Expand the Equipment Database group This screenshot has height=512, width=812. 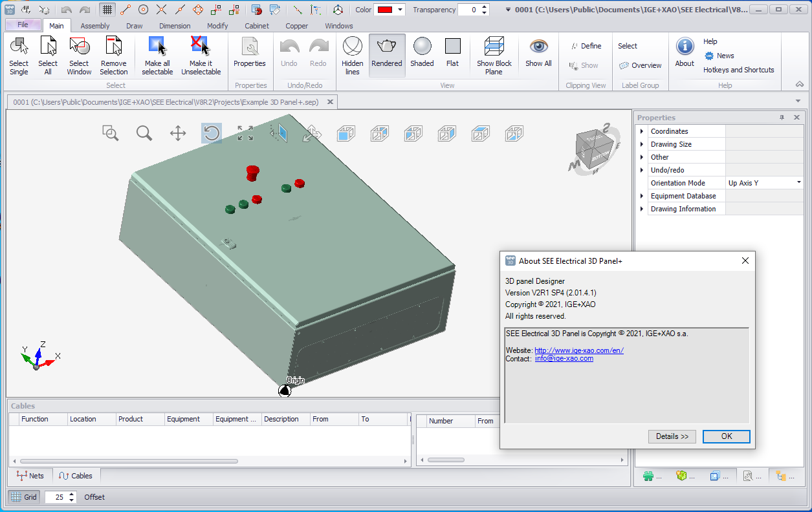[x=642, y=196]
